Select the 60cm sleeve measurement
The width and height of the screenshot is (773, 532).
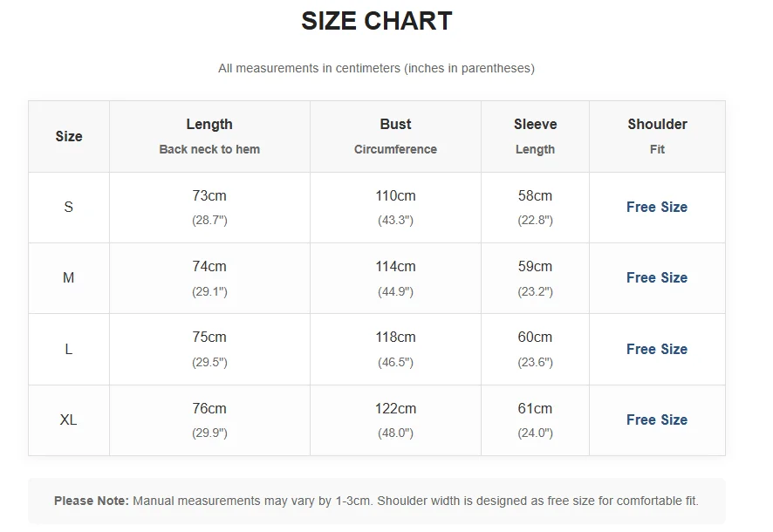click(535, 338)
